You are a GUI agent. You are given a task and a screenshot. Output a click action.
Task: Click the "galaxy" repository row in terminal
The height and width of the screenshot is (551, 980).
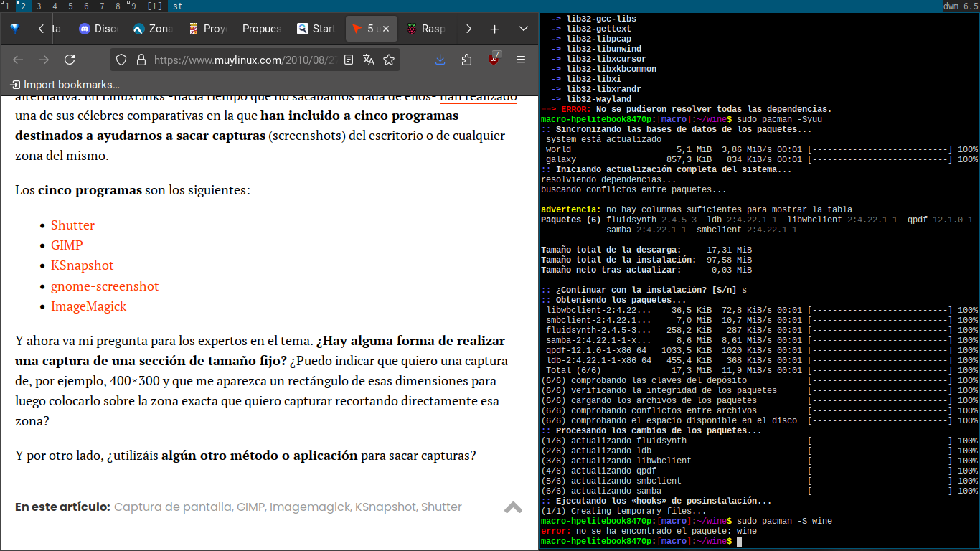[760, 159]
